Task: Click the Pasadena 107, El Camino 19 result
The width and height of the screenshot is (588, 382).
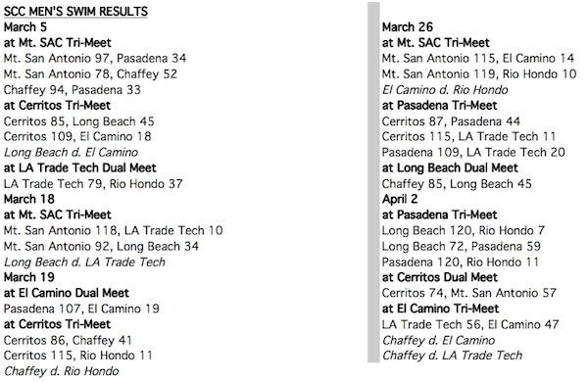Action: [x=81, y=309]
